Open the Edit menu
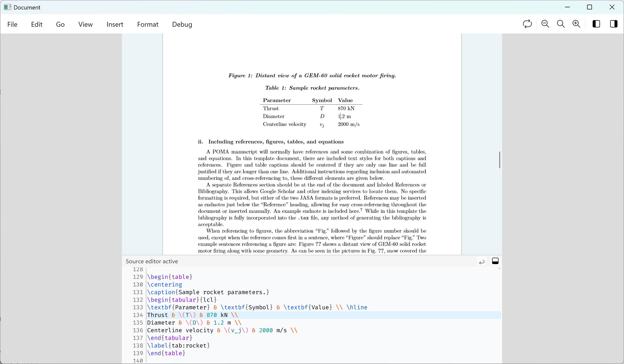Viewport: 624px width, 364px height. click(37, 24)
